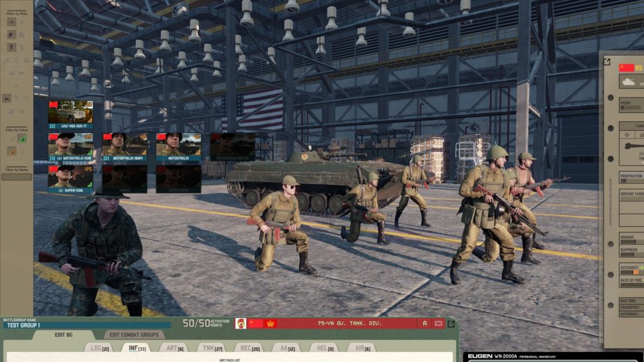This screenshot has height=362, width=644.
Task: Click the division emblem badge icon
Action: coord(241,324)
